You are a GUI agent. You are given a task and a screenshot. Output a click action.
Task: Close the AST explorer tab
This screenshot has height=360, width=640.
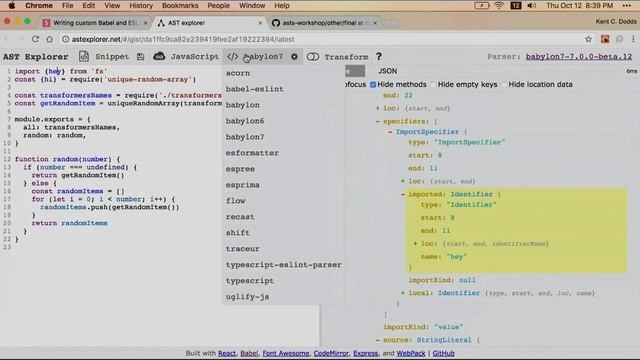point(260,23)
